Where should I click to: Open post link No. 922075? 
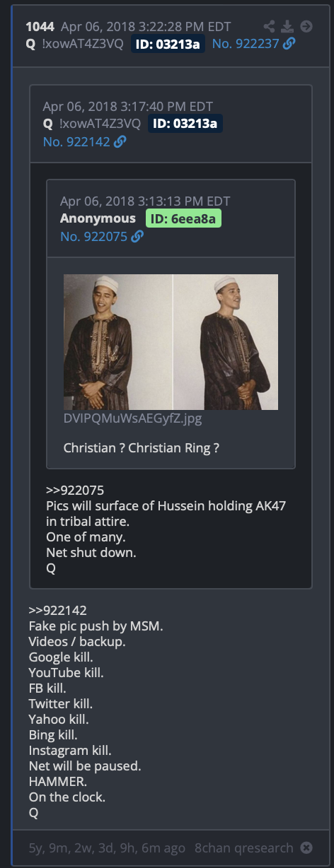[94, 237]
